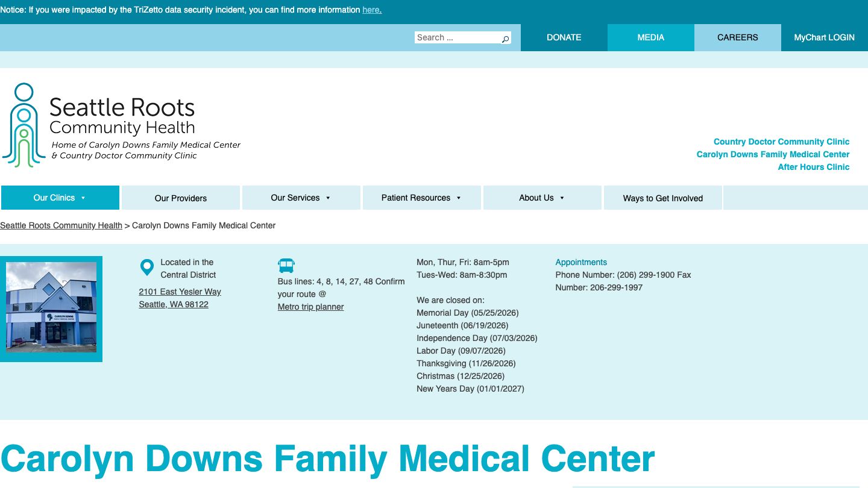Open the About Us dropdown

click(542, 197)
